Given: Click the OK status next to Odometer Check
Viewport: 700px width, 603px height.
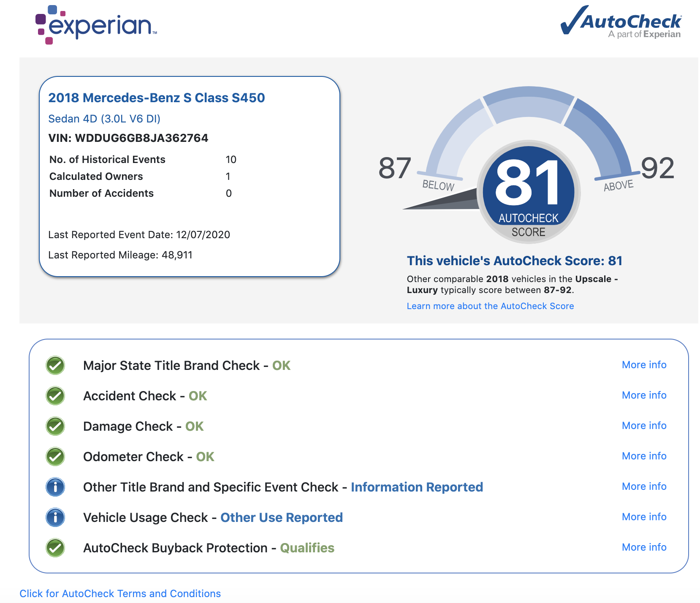Looking at the screenshot, I should click(x=205, y=457).
